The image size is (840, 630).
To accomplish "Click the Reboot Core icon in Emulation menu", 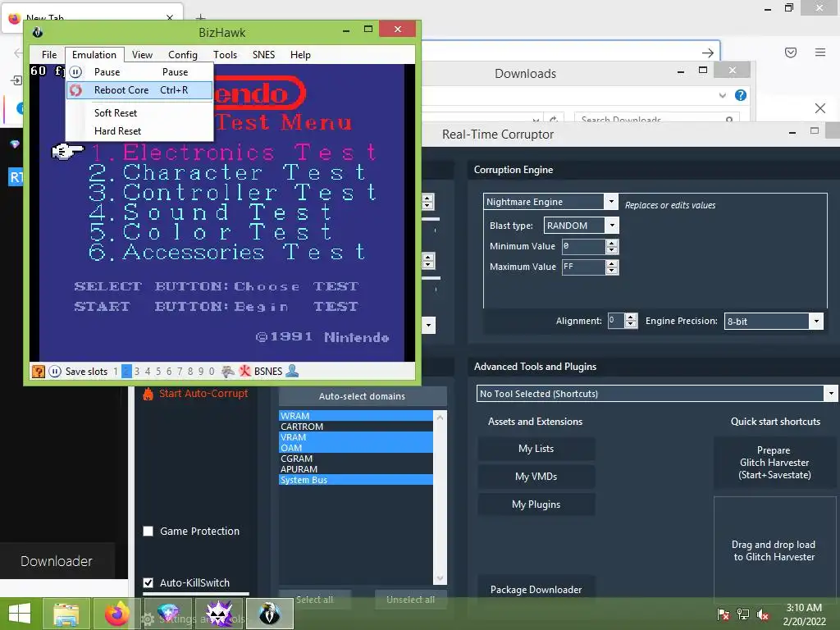I will [x=76, y=90].
